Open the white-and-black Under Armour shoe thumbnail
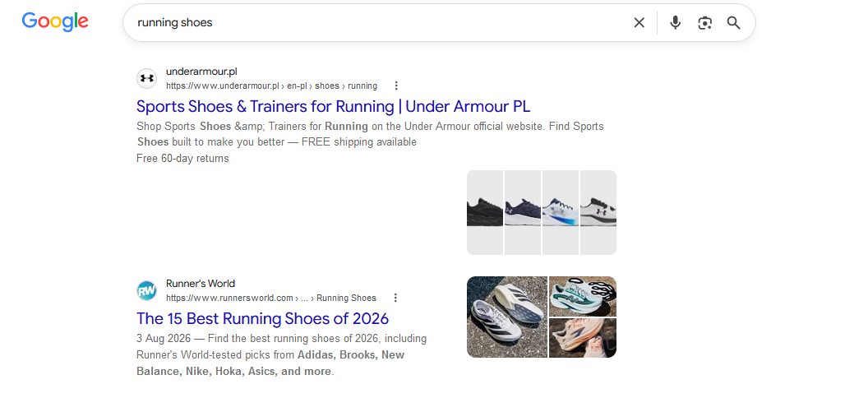868x398 pixels. click(x=598, y=212)
